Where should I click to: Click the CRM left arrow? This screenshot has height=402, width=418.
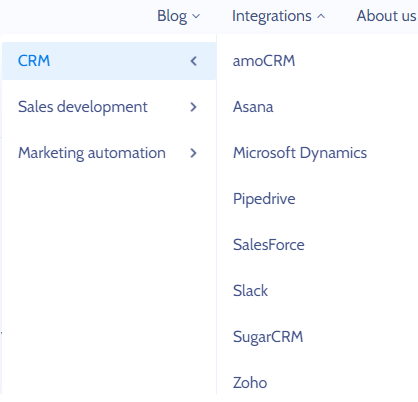[194, 61]
